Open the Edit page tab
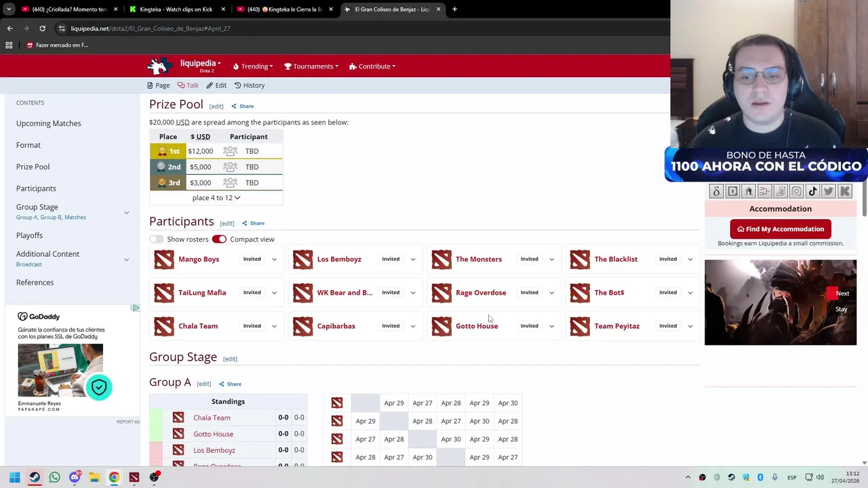 (216, 85)
